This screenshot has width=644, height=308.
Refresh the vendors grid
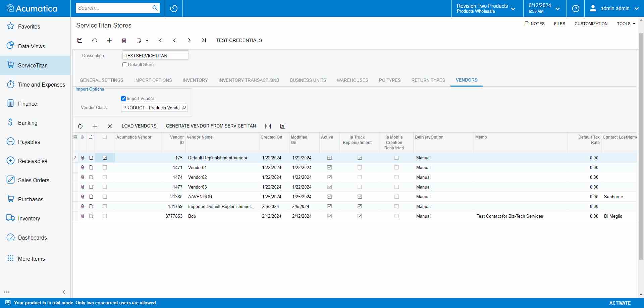pyautogui.click(x=80, y=126)
